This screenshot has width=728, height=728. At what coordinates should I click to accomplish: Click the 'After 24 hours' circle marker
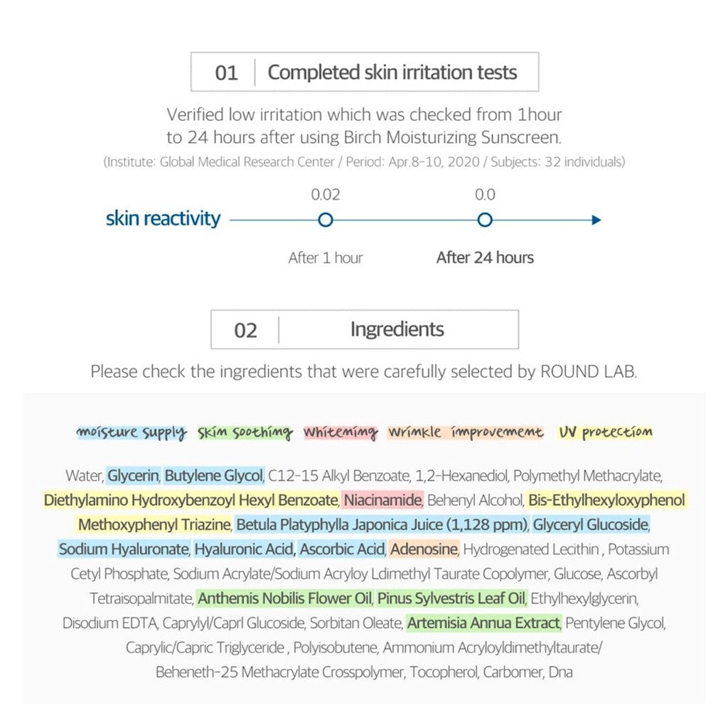tap(485, 220)
